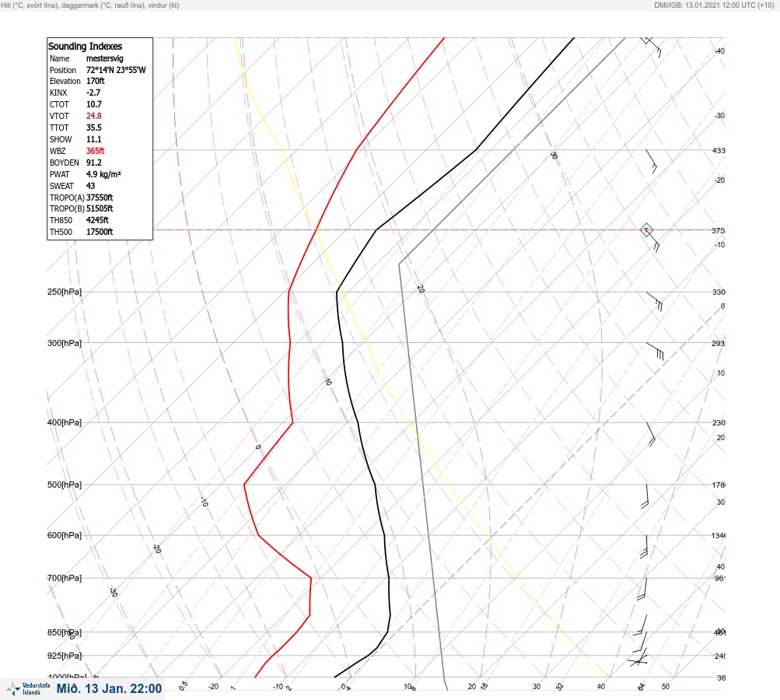Click the 700[hPa] pressure label
The height and width of the screenshot is (700, 780).
65,578
